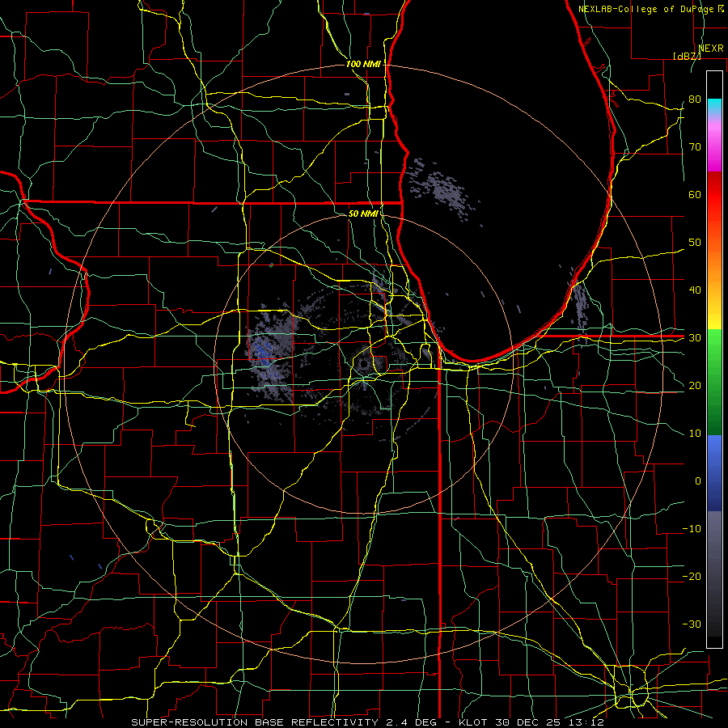728x728 pixels.
Task: Click the 100 NMI range ring label
Action: [x=363, y=64]
